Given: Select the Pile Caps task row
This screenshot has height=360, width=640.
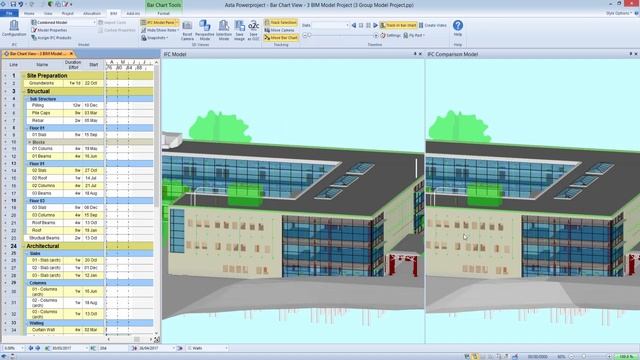Looking at the screenshot, I should 64,113.
